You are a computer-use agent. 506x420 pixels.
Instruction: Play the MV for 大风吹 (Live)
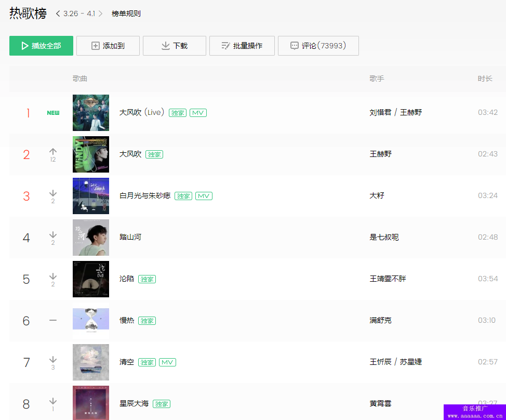pos(198,113)
